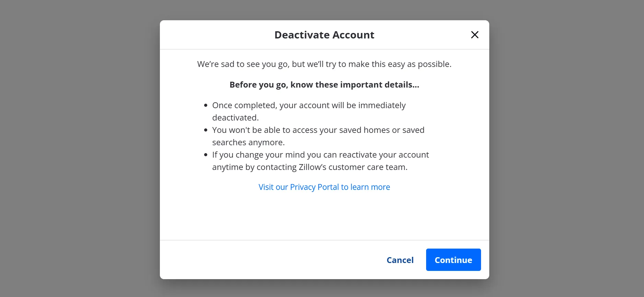Confirm deactivation by clicking Continue

(453, 260)
